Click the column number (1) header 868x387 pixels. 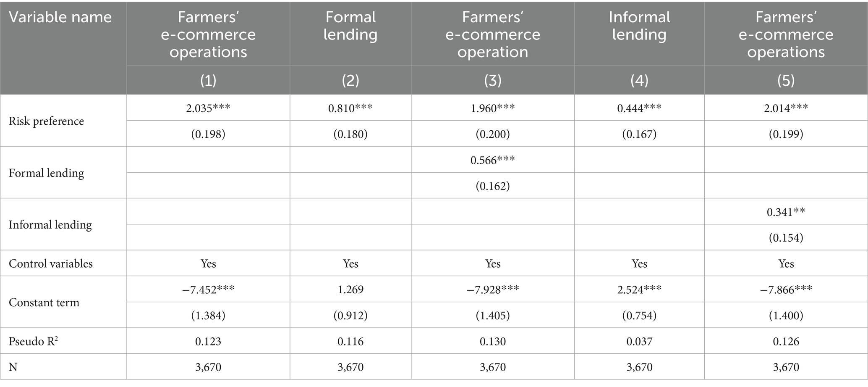[x=208, y=80]
